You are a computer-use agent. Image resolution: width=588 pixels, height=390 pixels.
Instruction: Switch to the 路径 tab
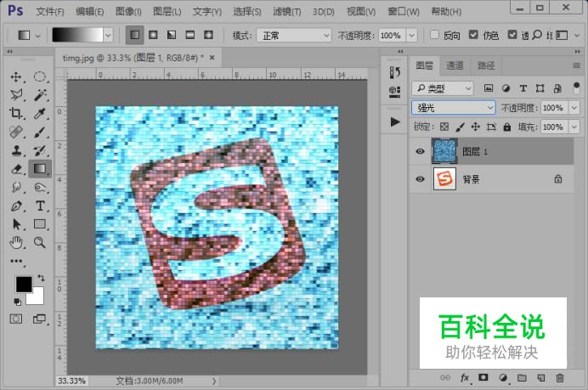486,65
